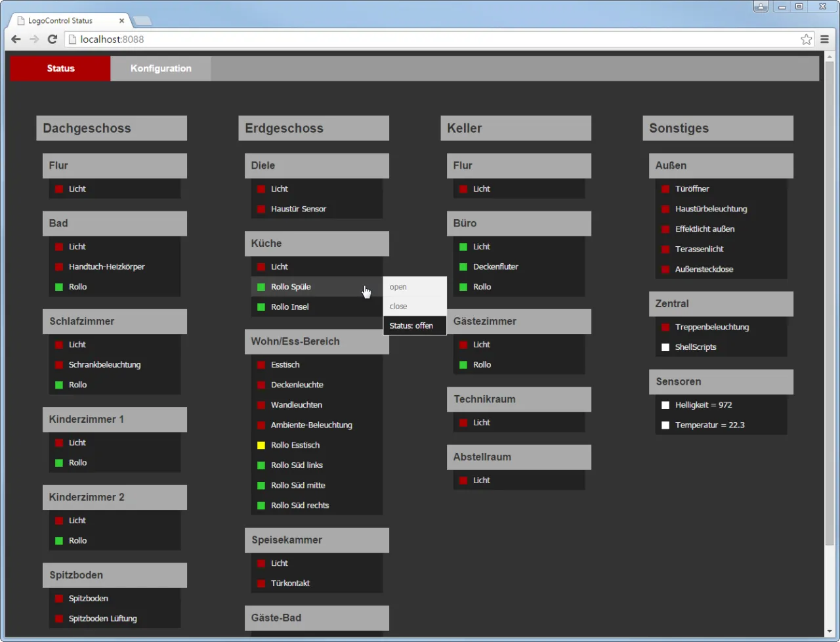Switch to the Konfiguration tab
This screenshot has height=642, width=840.
pyautogui.click(x=161, y=68)
